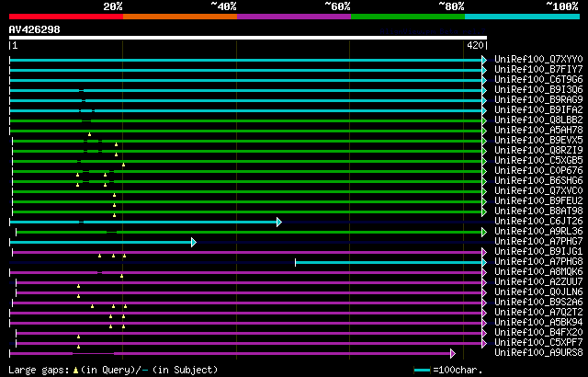Select the UniRef100_B6SHG6 label
The width and height of the screenshot is (588, 377).
(x=538, y=181)
